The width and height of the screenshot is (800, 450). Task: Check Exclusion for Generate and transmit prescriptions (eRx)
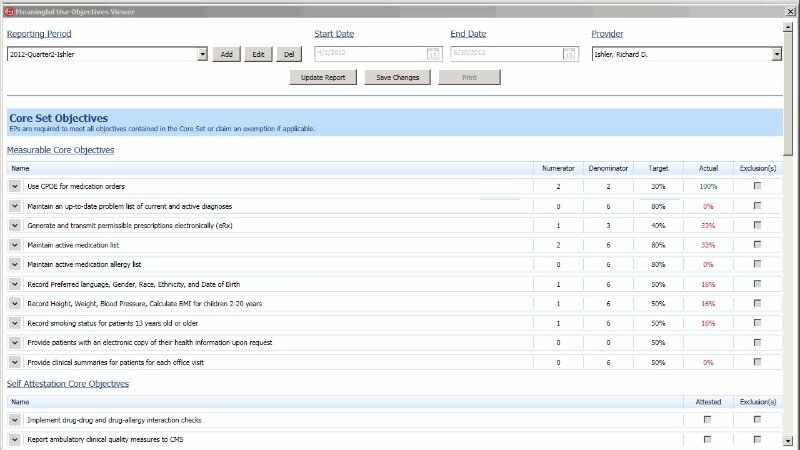[757, 225]
